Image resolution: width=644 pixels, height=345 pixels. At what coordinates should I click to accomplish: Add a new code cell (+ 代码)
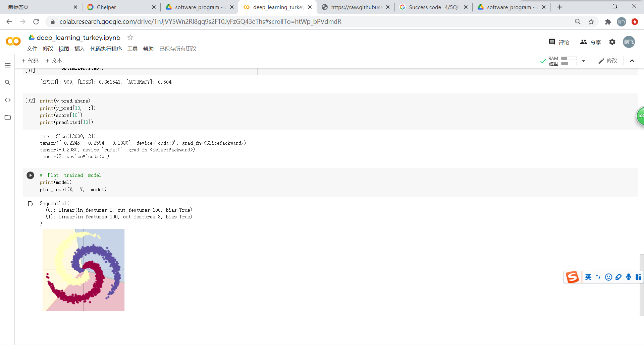click(x=30, y=61)
